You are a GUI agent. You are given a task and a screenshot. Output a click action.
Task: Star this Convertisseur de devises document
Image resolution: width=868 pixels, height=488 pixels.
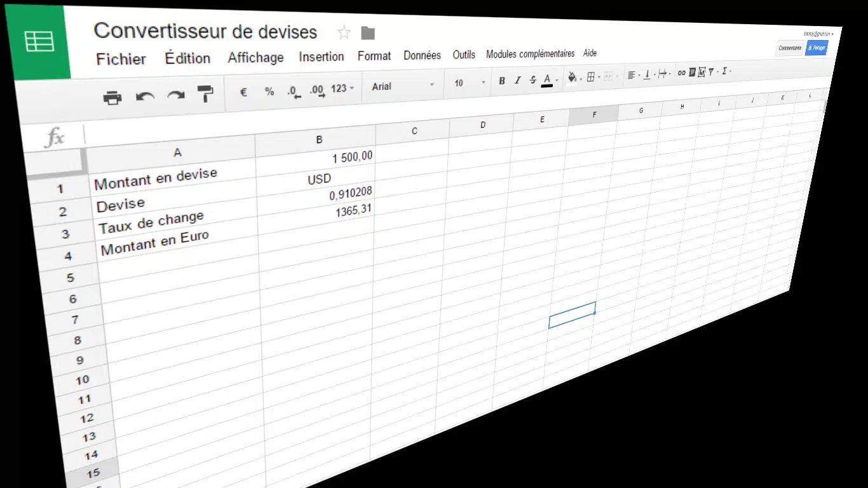click(x=344, y=32)
